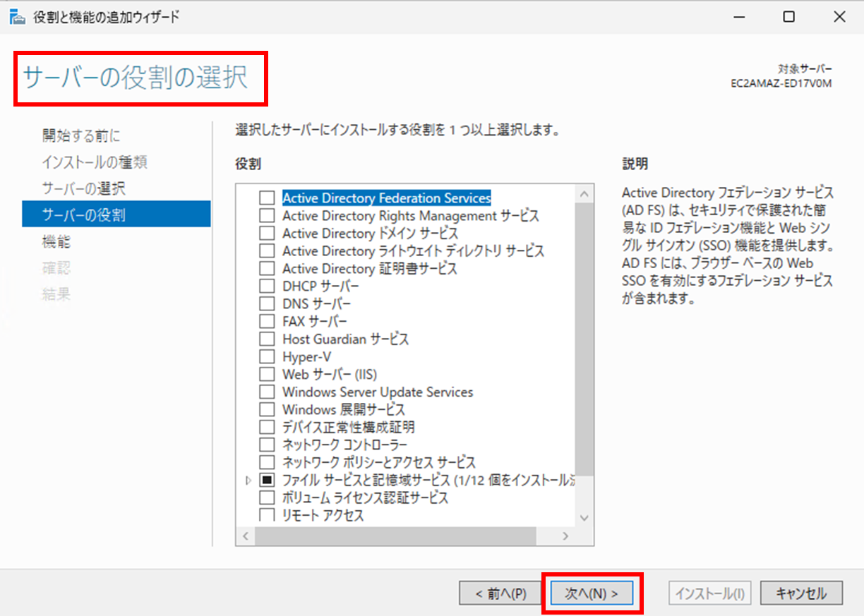Click the 次へ(N) > button

592,593
